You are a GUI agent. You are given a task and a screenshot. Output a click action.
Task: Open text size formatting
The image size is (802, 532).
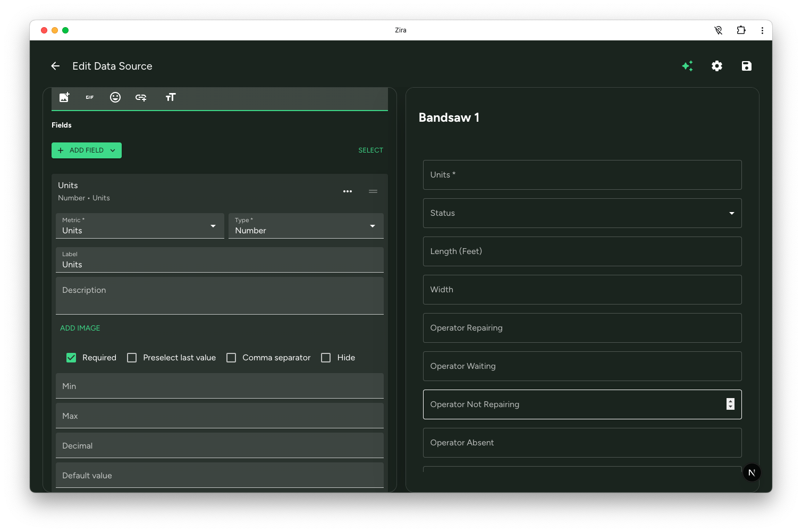[x=171, y=97]
